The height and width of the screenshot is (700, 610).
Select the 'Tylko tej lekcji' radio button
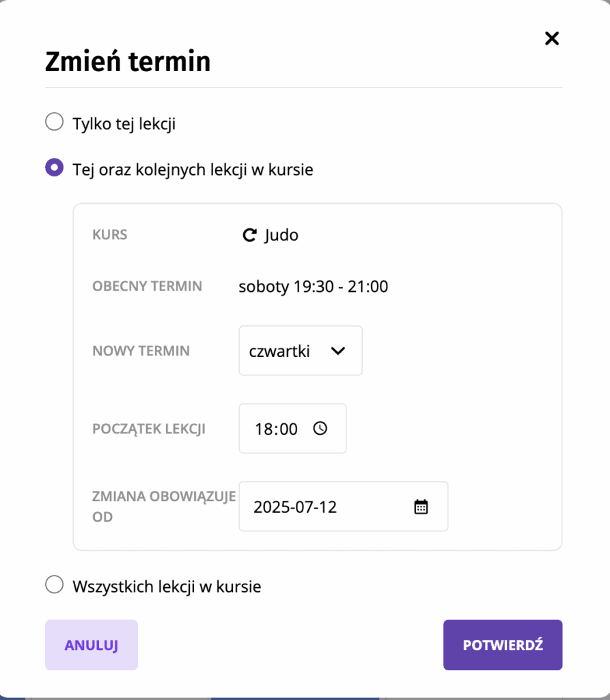[x=55, y=122]
